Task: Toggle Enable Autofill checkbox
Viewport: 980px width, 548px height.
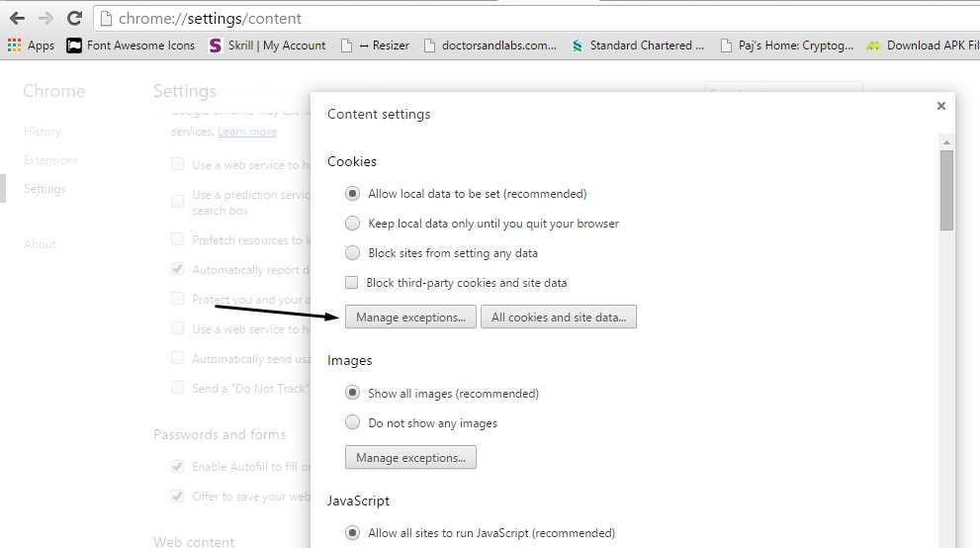Action: (177, 466)
